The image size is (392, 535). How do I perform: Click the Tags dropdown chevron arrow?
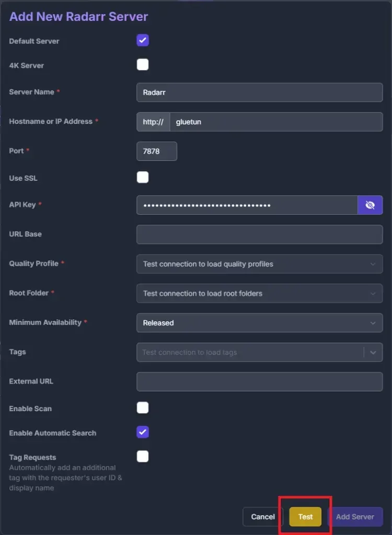(373, 353)
